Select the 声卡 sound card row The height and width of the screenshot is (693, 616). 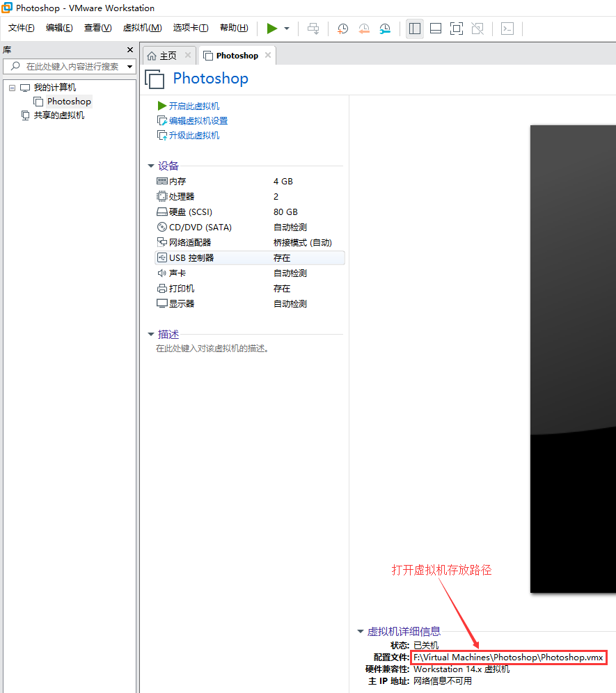[249, 273]
